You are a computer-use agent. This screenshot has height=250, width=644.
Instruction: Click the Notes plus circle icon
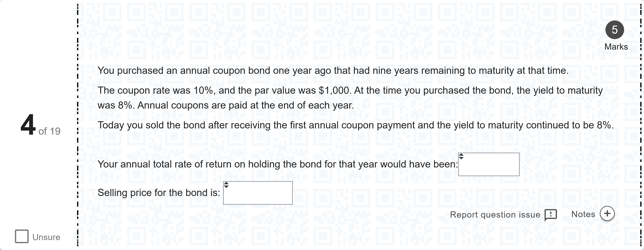[x=607, y=214]
